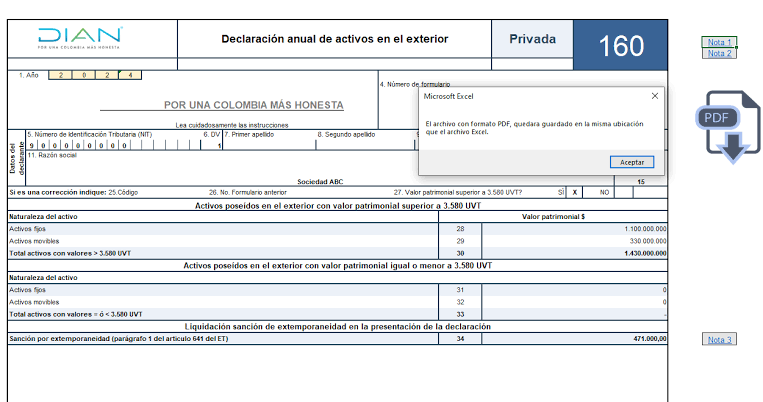This screenshot has height=402, width=763.
Task: Click row number 30 cell
Action: (460, 253)
